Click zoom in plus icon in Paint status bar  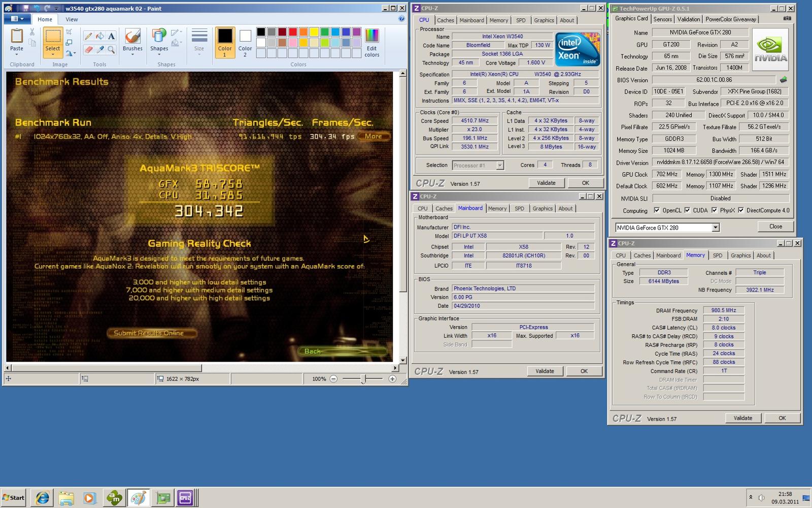coord(392,379)
